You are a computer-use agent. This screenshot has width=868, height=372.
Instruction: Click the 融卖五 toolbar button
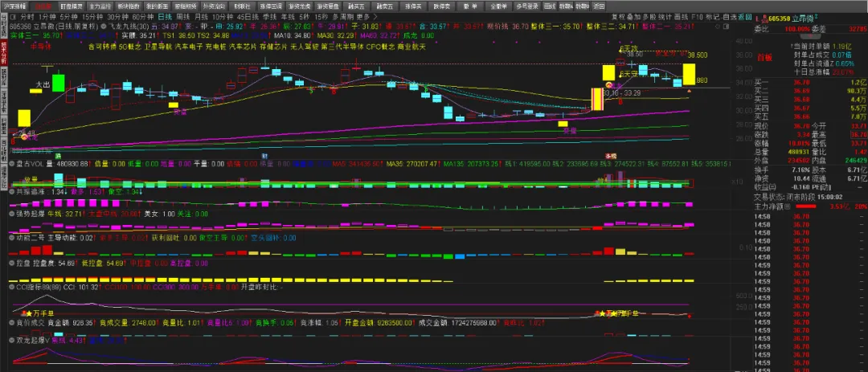point(386,6)
